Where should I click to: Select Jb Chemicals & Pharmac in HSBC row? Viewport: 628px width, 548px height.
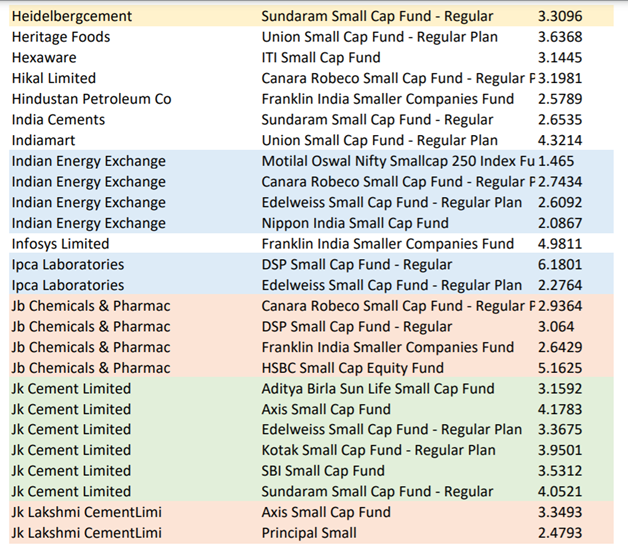[91, 368]
